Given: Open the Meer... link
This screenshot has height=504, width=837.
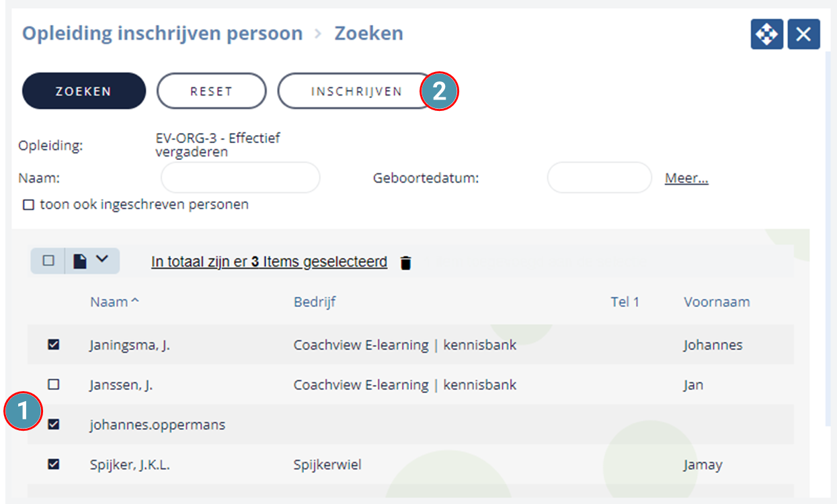Looking at the screenshot, I should pos(686,178).
